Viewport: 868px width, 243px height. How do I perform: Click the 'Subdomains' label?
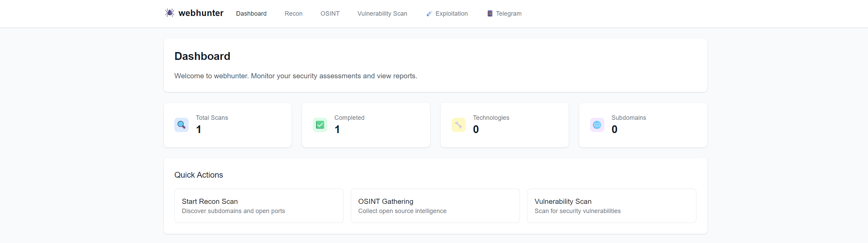coord(629,118)
